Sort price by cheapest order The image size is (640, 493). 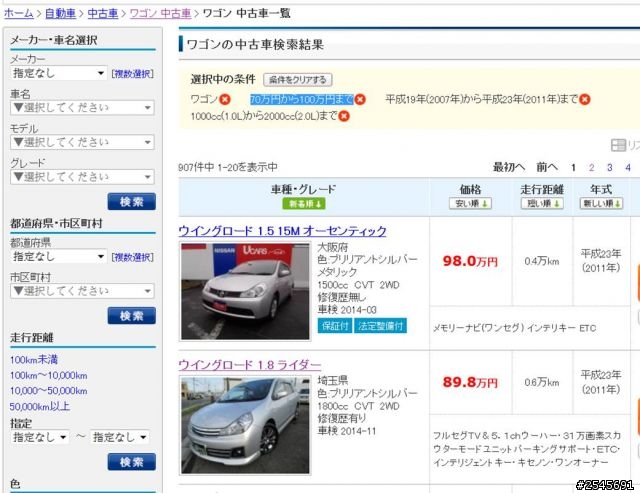pyautogui.click(x=470, y=203)
